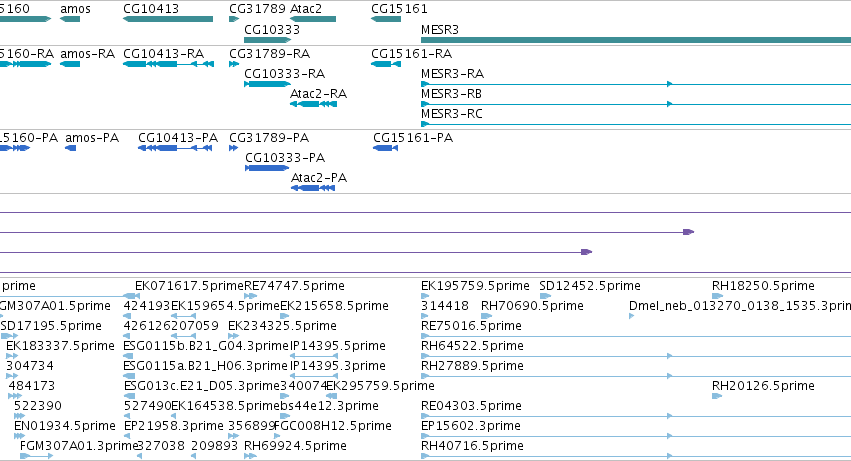Open the EN01934.5prime EST label
Viewport: 851px width, 461px height.
click(65, 427)
